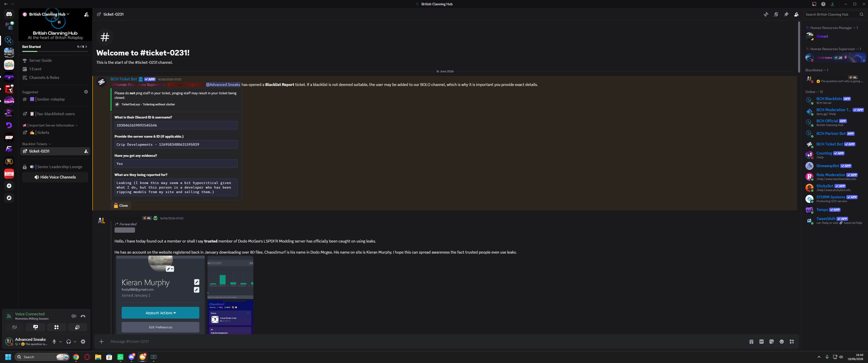Open microphone input options dropdown
The image size is (868, 363).
(x=61, y=342)
